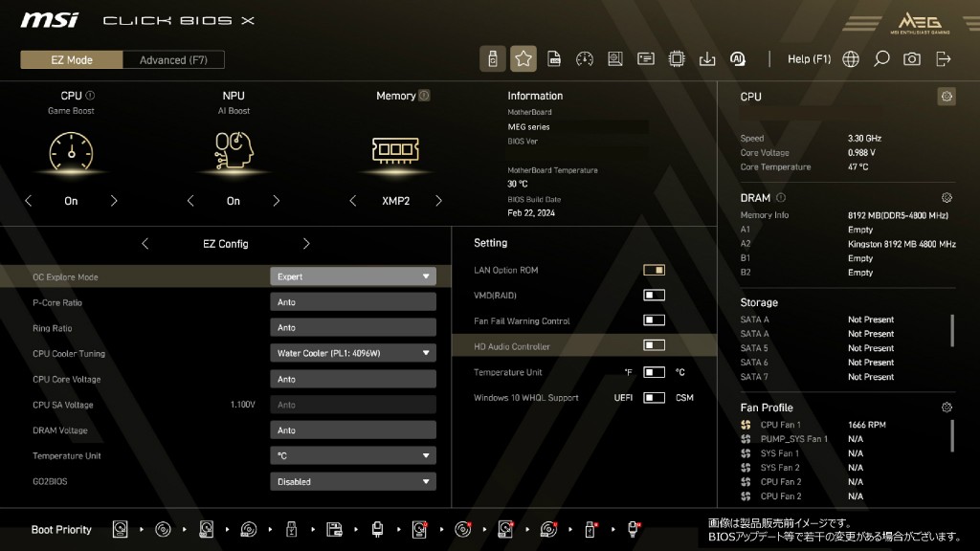Click the NPU AI Boost head icon
Viewport: 980px width, 551px height.
[234, 150]
